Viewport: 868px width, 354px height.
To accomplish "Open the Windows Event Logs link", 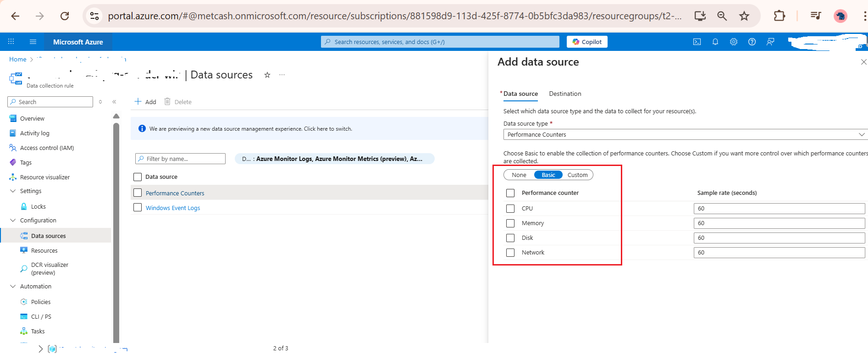I will 173,208.
